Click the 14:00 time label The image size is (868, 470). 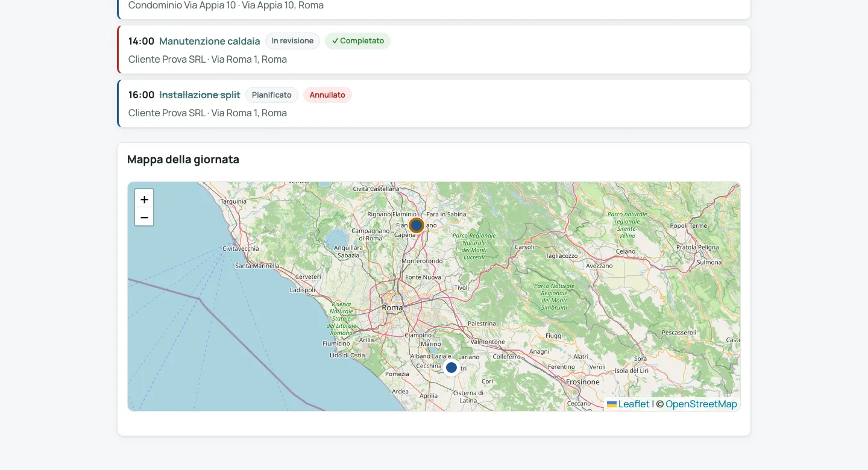point(141,41)
